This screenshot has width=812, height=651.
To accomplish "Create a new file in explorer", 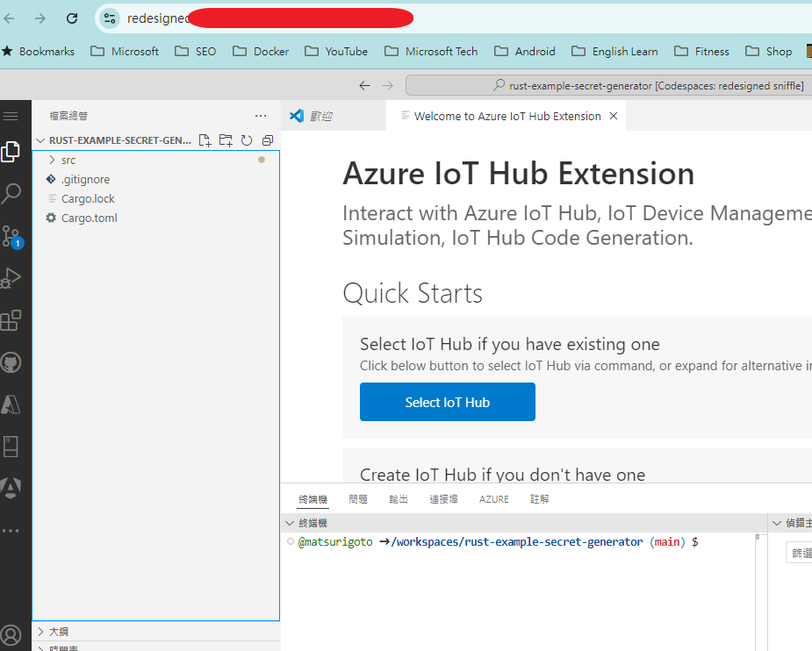I will [205, 140].
